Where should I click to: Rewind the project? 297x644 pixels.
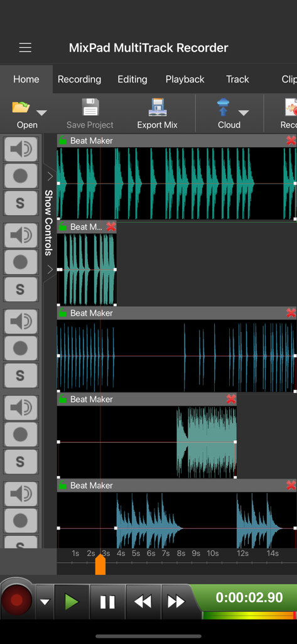143,602
